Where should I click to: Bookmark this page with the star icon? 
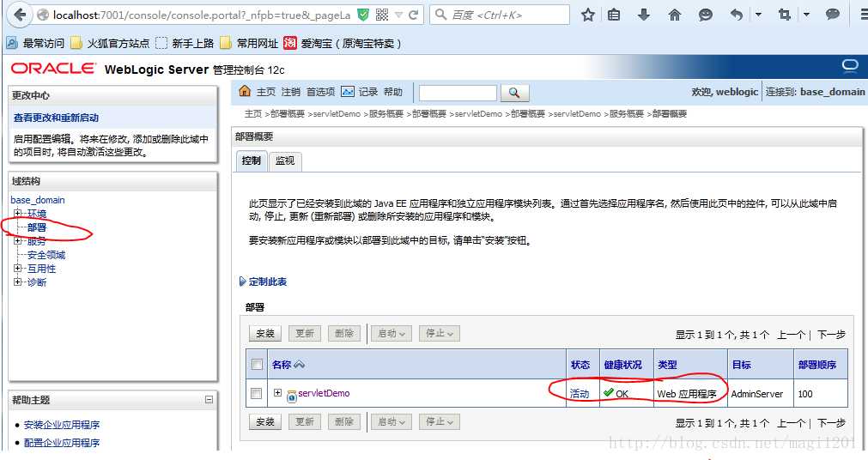coord(588,15)
